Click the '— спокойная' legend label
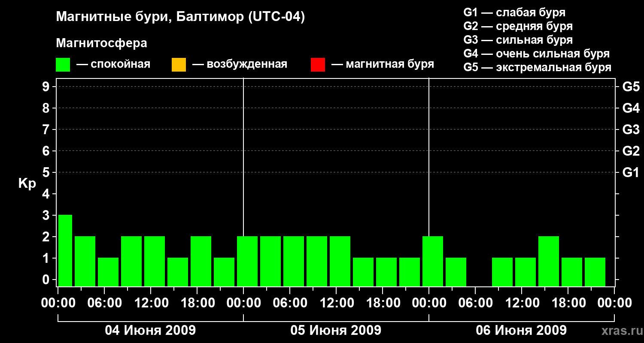The height and width of the screenshot is (343, 644). pos(113,64)
